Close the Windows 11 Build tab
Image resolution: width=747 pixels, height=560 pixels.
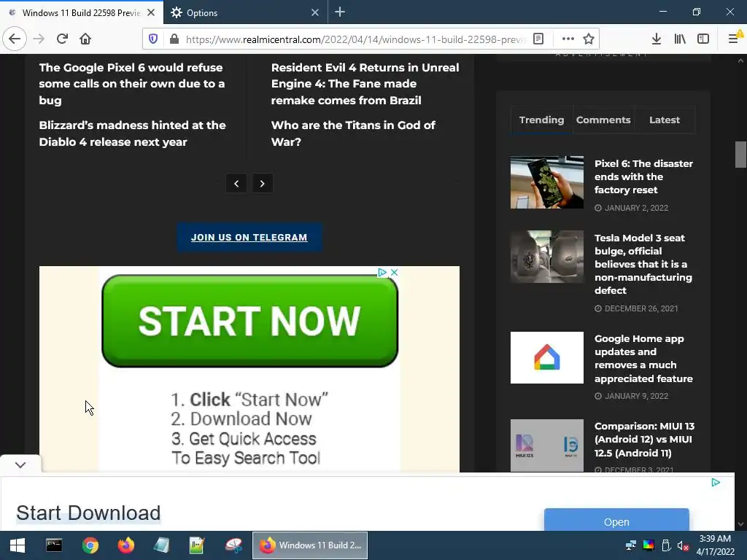[151, 12]
